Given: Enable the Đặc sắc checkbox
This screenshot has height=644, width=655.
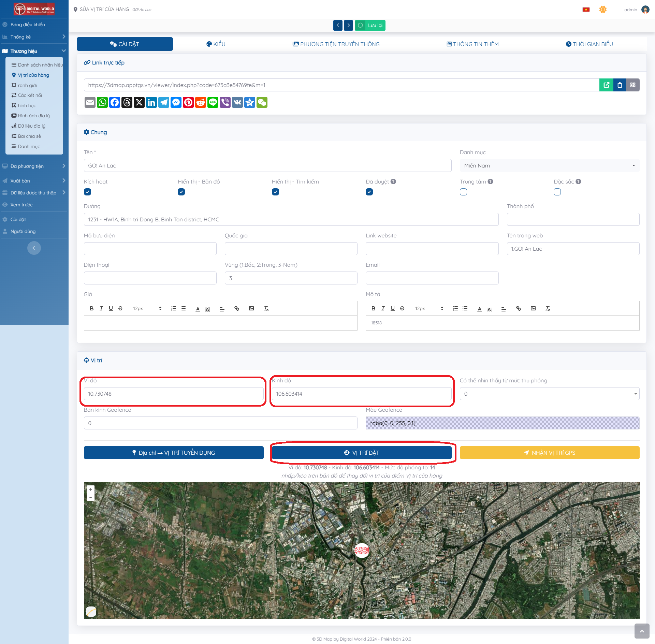Looking at the screenshot, I should tap(557, 192).
